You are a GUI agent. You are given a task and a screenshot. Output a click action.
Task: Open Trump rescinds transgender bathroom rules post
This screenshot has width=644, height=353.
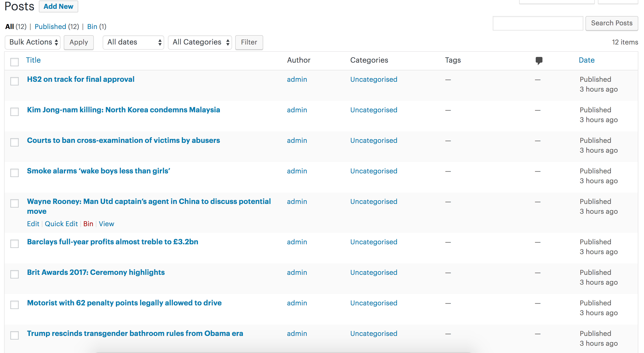[x=135, y=333]
